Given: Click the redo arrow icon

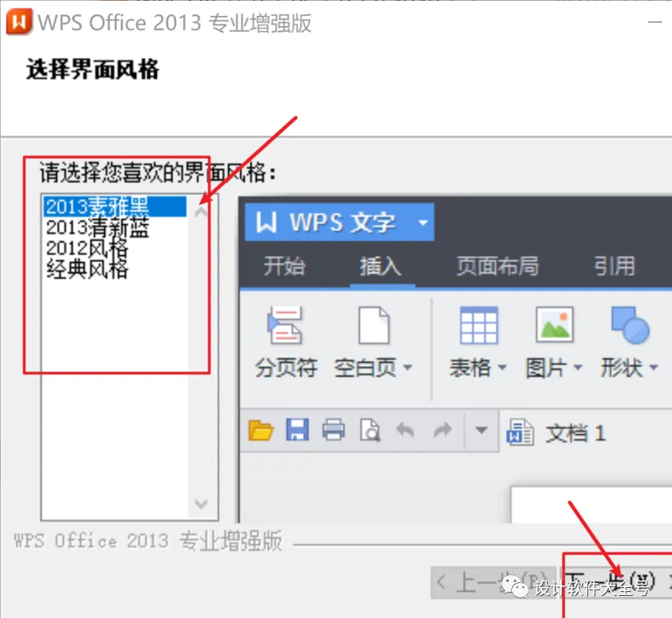Looking at the screenshot, I should (442, 430).
